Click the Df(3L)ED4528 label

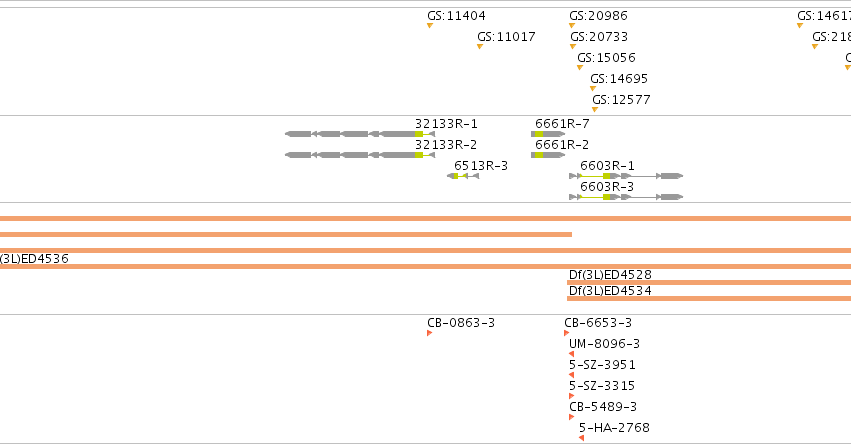pos(610,275)
